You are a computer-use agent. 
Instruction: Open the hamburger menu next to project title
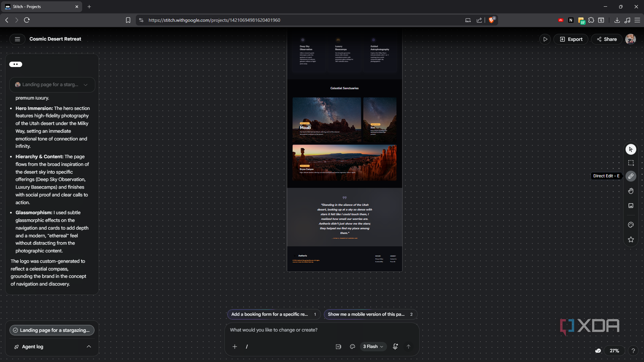[17, 39]
